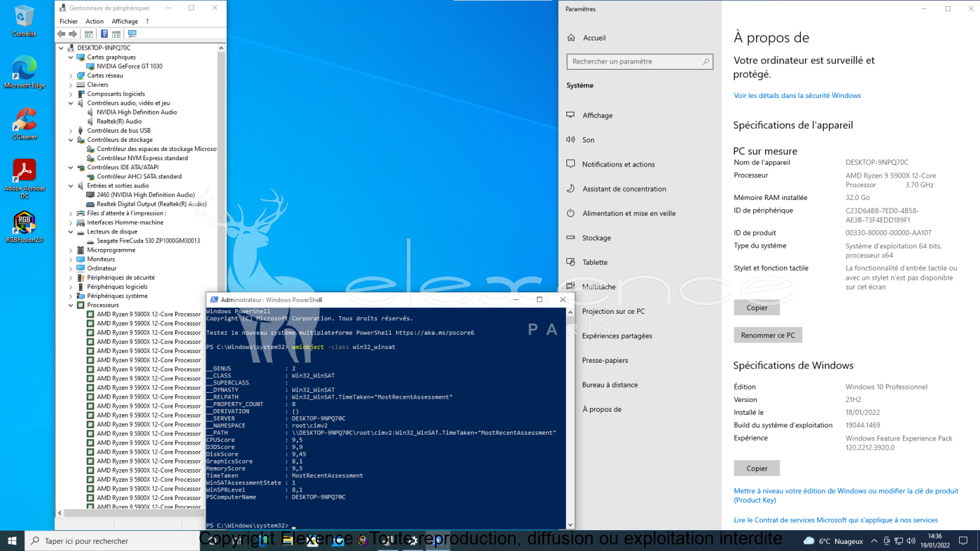Click Device Manager vertical scrollbar up arrow
The image size is (980, 551).
(221, 48)
